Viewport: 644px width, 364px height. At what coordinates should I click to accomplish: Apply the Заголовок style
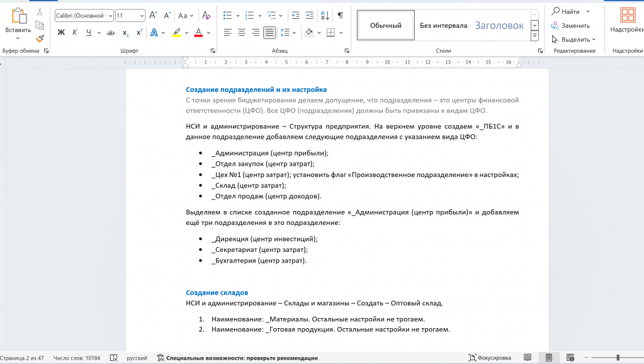pyautogui.click(x=499, y=25)
